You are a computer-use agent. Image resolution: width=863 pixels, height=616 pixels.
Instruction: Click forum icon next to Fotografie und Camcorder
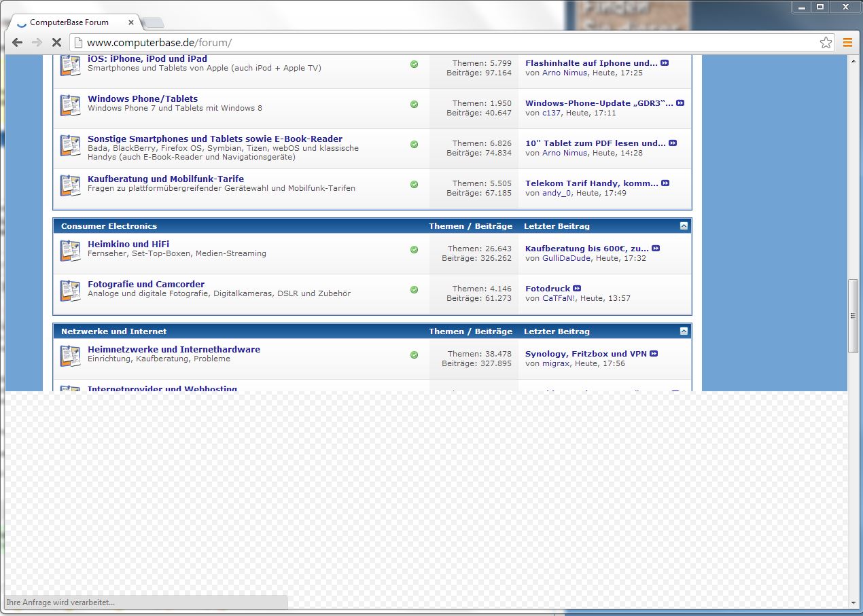click(x=70, y=291)
